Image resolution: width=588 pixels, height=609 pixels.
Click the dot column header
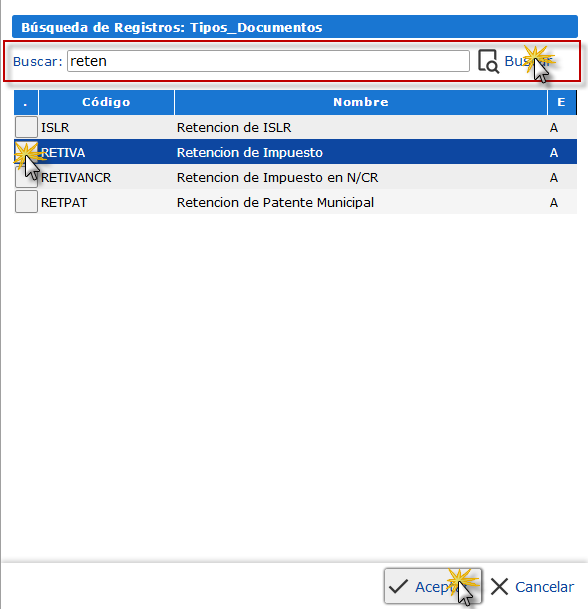click(x=26, y=102)
